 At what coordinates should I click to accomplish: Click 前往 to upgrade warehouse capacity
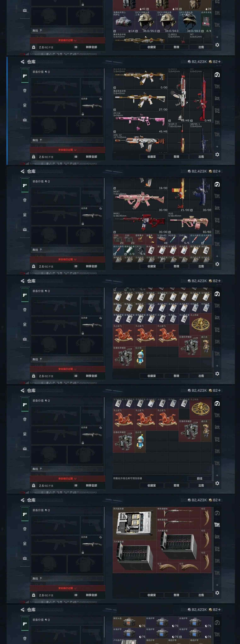(x=200, y=478)
